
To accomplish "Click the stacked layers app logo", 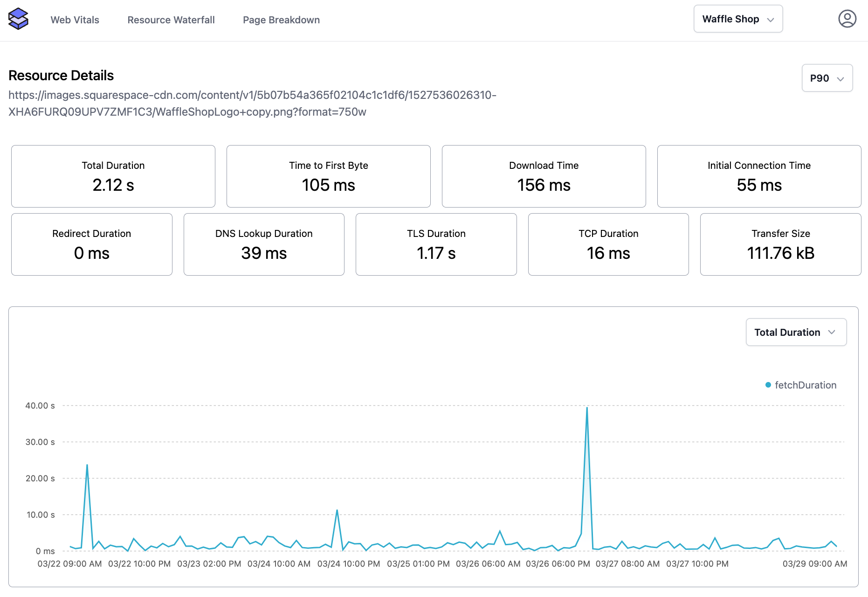I will 18,19.
